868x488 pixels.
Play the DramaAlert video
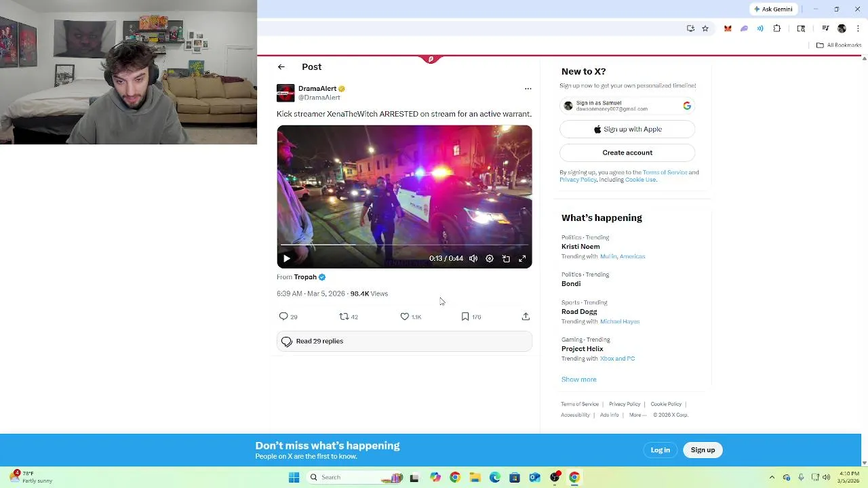point(287,258)
